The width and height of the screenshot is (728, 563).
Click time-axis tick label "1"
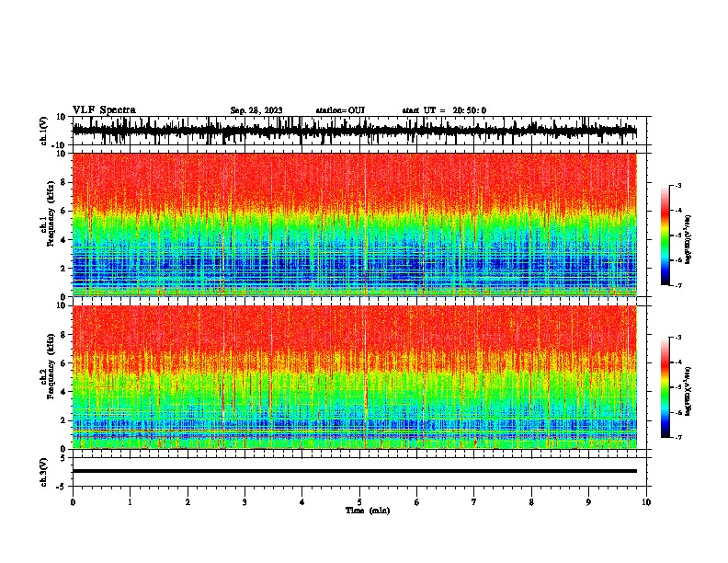[x=130, y=502]
